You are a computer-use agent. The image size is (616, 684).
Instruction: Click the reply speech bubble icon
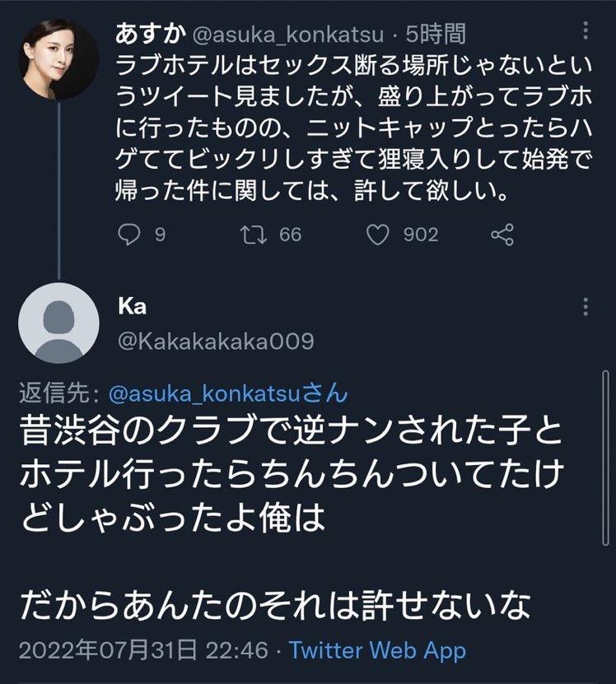[x=130, y=235]
